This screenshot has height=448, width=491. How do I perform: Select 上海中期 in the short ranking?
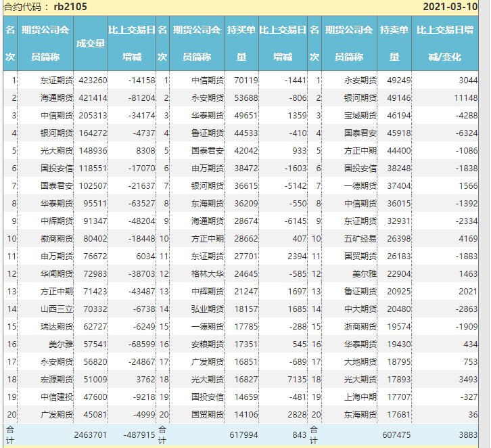point(360,397)
